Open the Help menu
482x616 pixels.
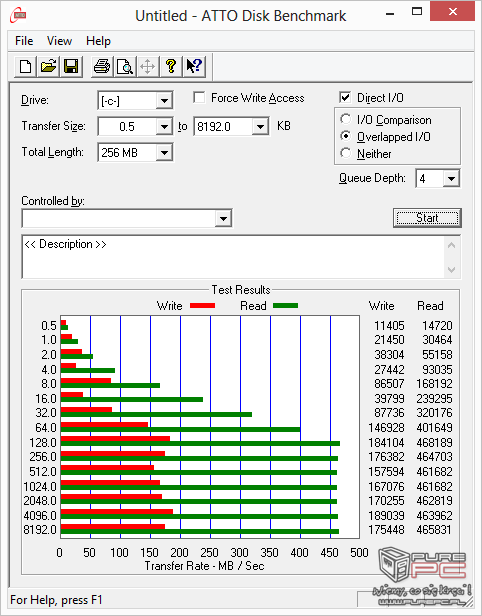98,41
